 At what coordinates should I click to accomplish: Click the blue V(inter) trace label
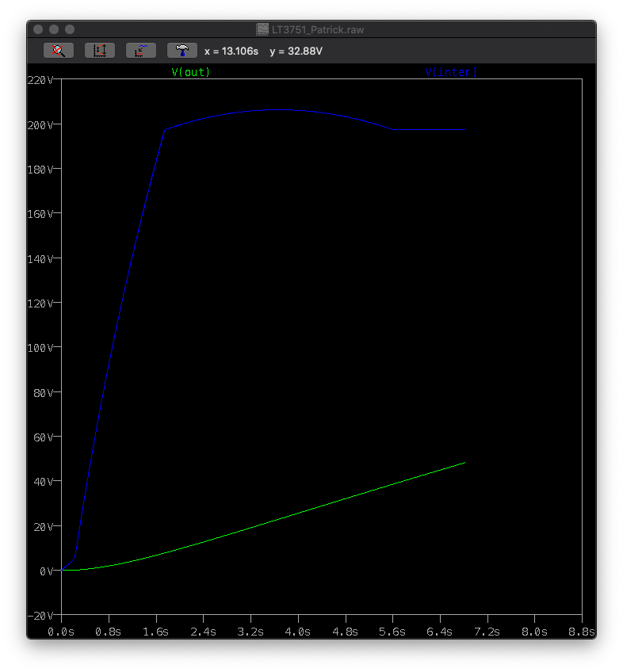tap(451, 72)
